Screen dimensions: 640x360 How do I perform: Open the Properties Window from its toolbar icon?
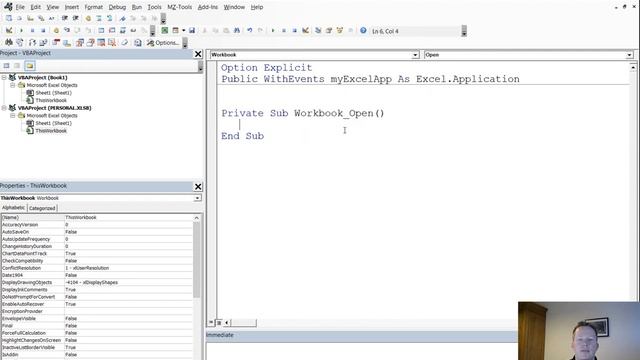[x=329, y=31]
